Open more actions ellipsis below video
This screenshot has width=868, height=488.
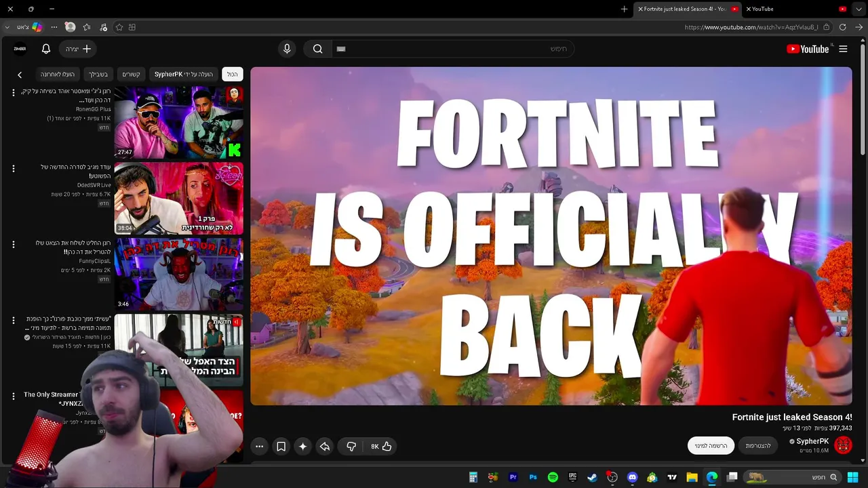259,446
